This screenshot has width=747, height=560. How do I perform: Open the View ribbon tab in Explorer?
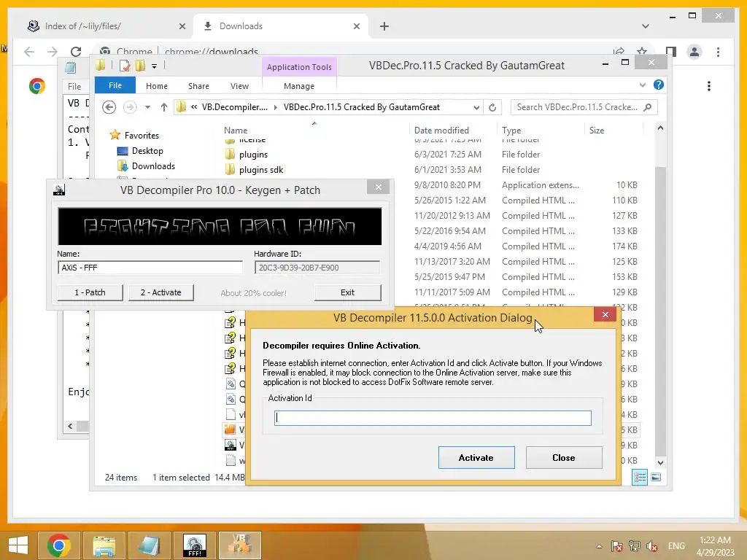click(239, 86)
